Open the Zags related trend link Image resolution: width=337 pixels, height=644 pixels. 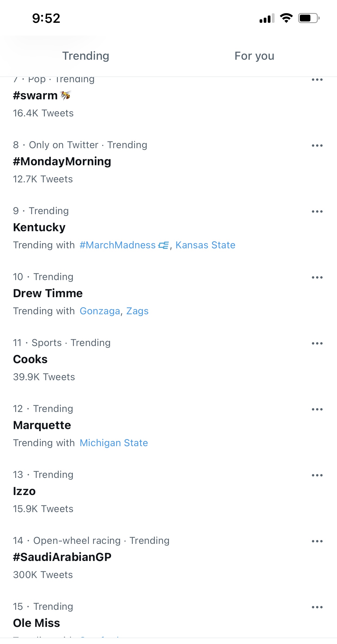coord(137,311)
